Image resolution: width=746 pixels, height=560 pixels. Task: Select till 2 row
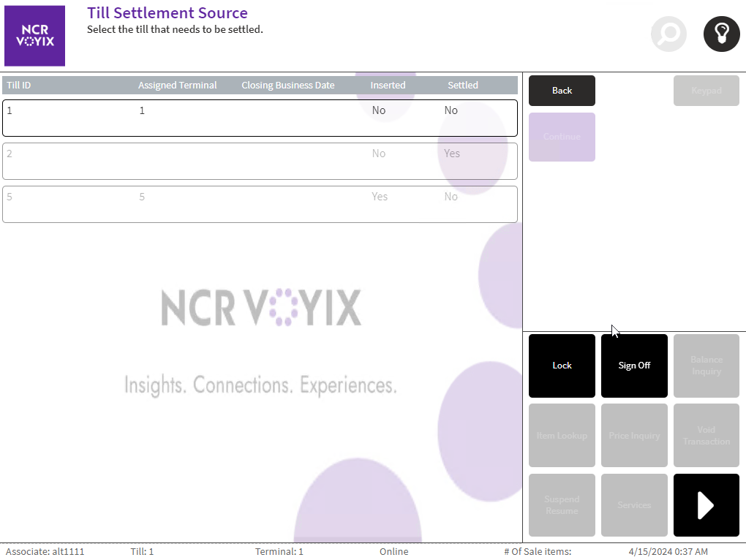[260, 161]
